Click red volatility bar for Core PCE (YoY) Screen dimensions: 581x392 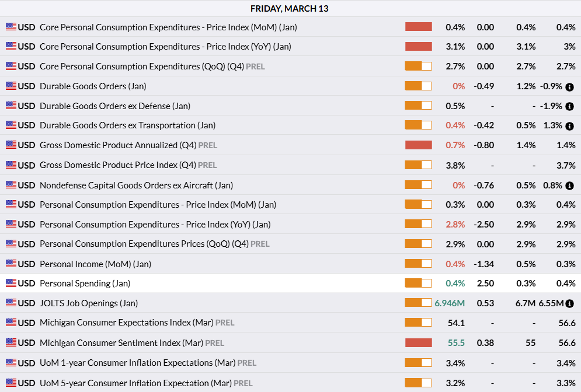click(x=418, y=47)
